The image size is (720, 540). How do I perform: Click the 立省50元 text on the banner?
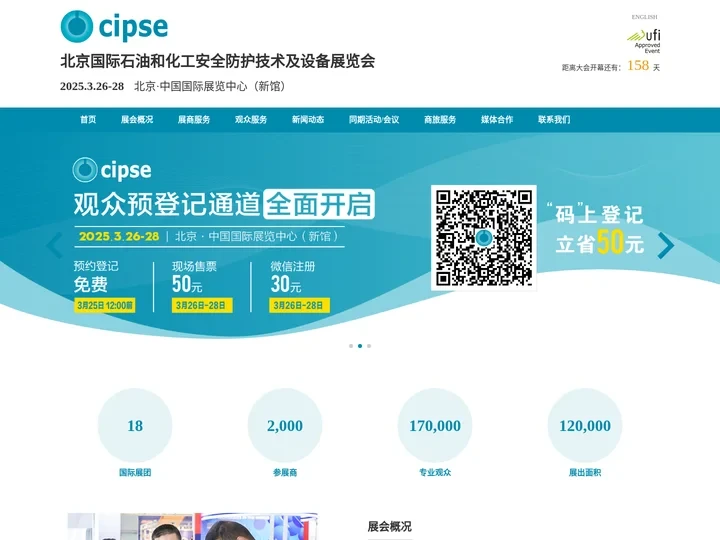pos(600,242)
